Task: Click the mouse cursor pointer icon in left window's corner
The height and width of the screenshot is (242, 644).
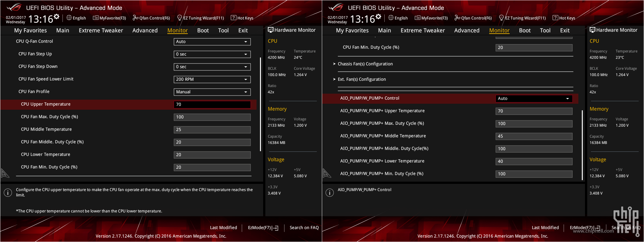Action: 5,173
